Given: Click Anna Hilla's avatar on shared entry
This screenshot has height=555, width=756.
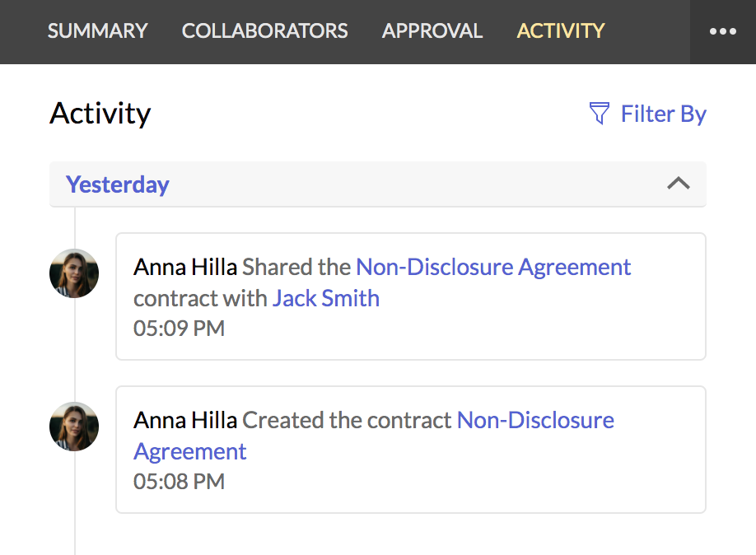Looking at the screenshot, I should coord(74,273).
